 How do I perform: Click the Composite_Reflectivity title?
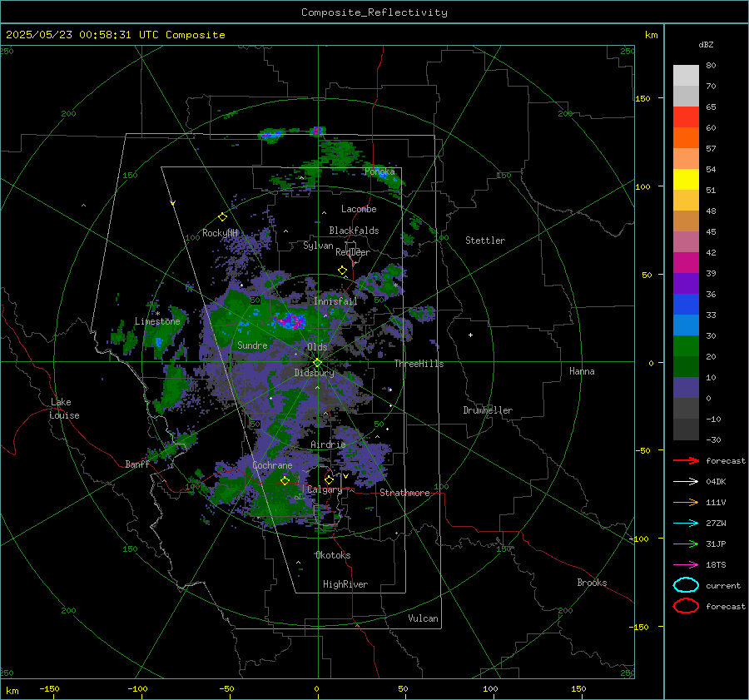coord(374,12)
